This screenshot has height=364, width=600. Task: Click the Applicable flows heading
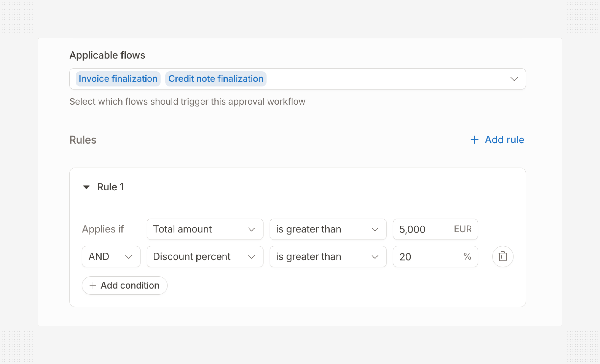(107, 55)
